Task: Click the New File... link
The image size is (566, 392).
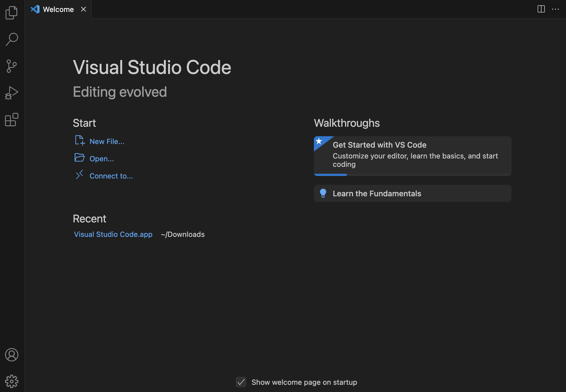Action: click(107, 142)
